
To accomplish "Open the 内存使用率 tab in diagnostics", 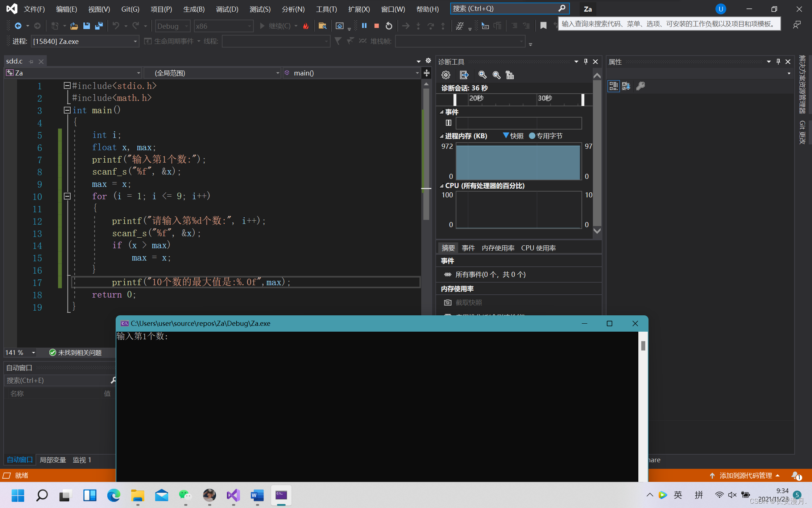I will [x=498, y=248].
